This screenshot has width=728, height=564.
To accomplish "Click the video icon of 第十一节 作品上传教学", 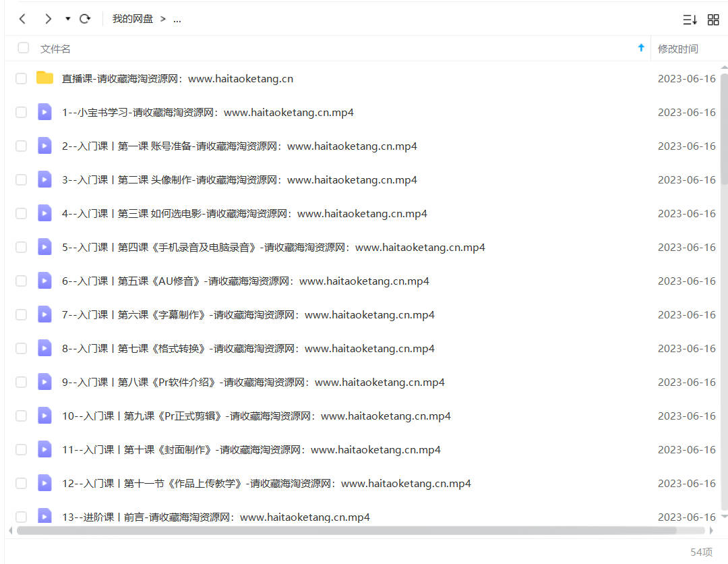I will tap(44, 482).
